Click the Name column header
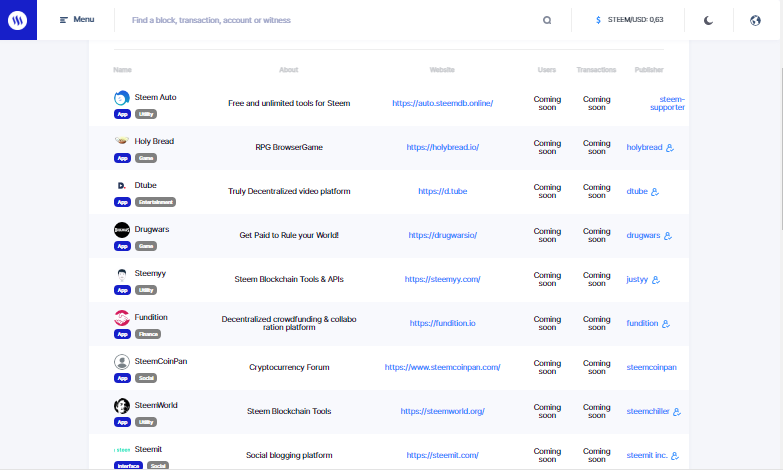 (x=122, y=70)
